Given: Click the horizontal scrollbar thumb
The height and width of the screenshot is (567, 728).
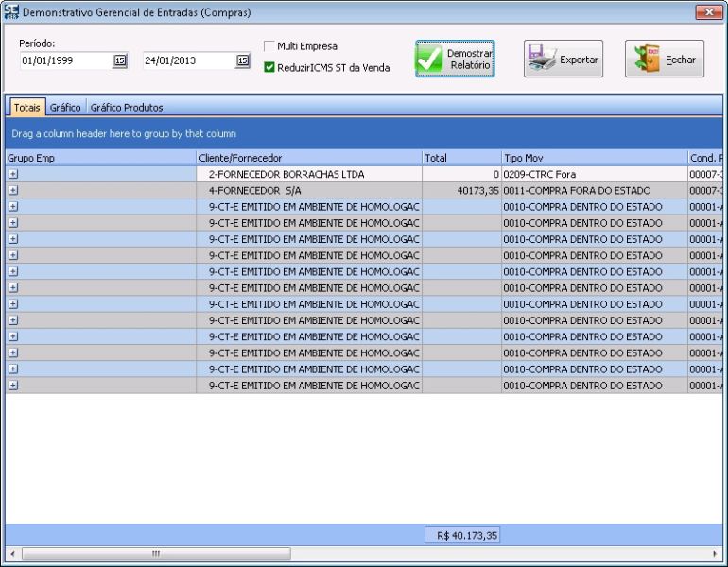Looking at the screenshot, I should click(156, 553).
